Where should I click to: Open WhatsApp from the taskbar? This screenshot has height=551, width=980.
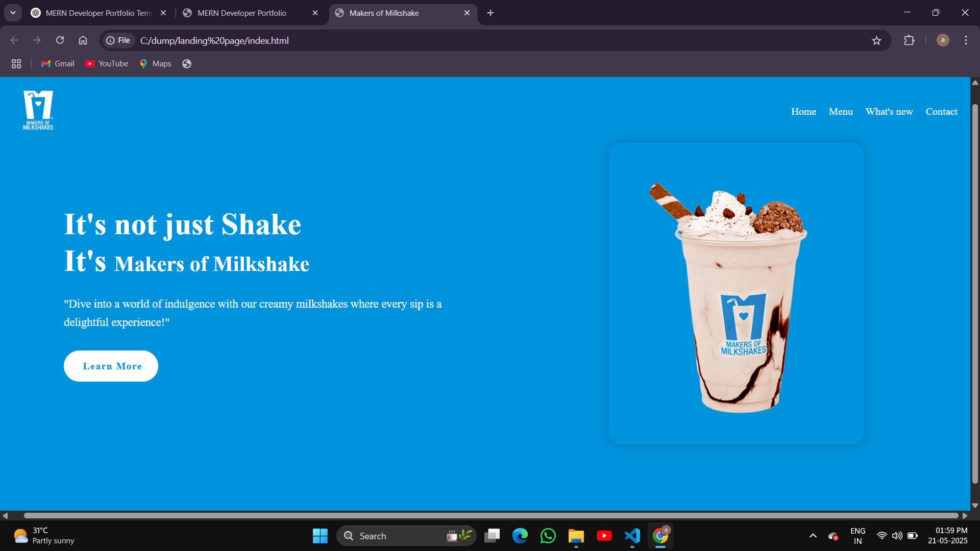point(548,536)
